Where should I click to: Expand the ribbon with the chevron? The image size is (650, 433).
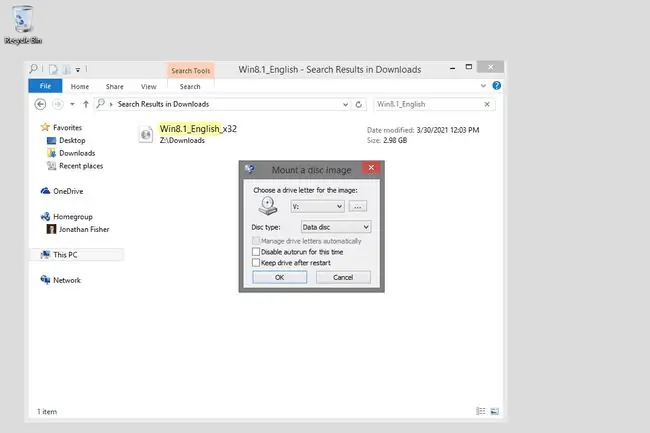pos(483,86)
